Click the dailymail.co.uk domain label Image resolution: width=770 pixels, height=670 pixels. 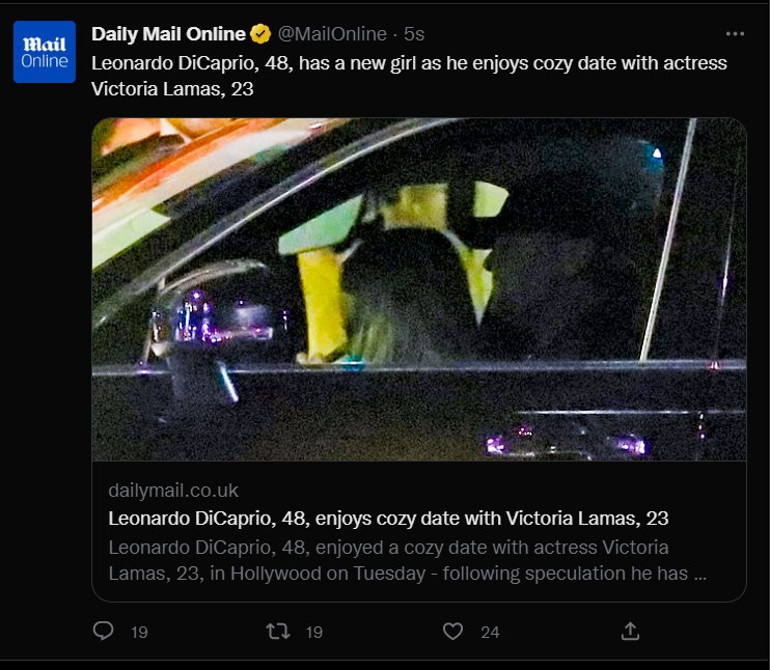173,491
